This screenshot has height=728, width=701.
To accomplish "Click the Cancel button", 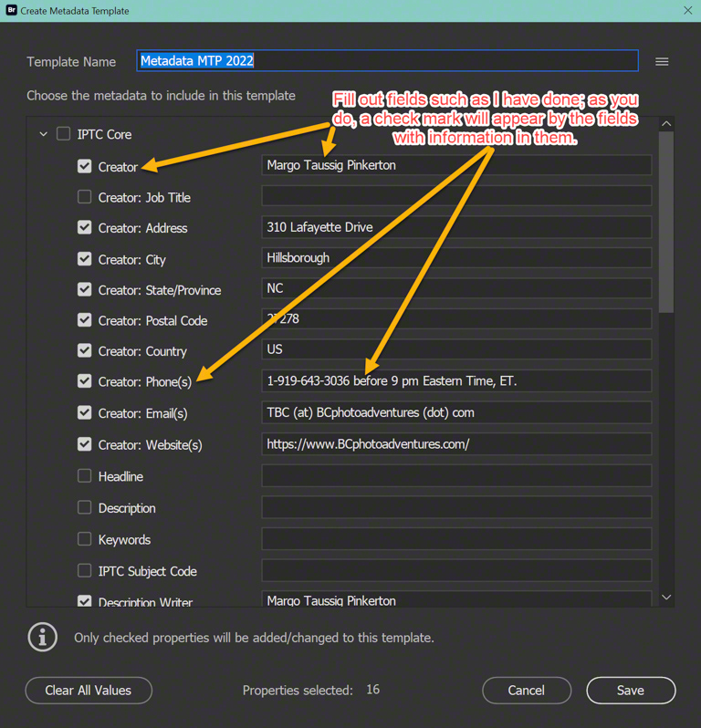I will 527,690.
